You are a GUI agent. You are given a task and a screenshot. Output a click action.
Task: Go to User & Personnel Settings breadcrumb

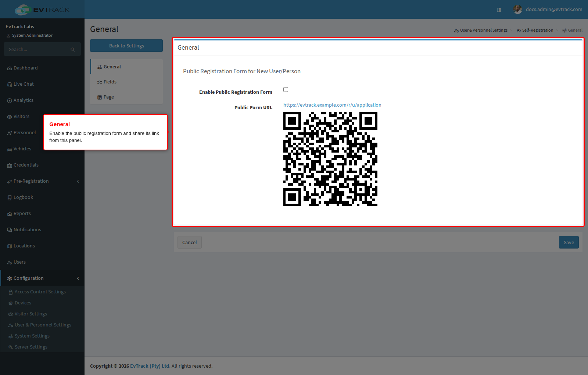point(481,31)
